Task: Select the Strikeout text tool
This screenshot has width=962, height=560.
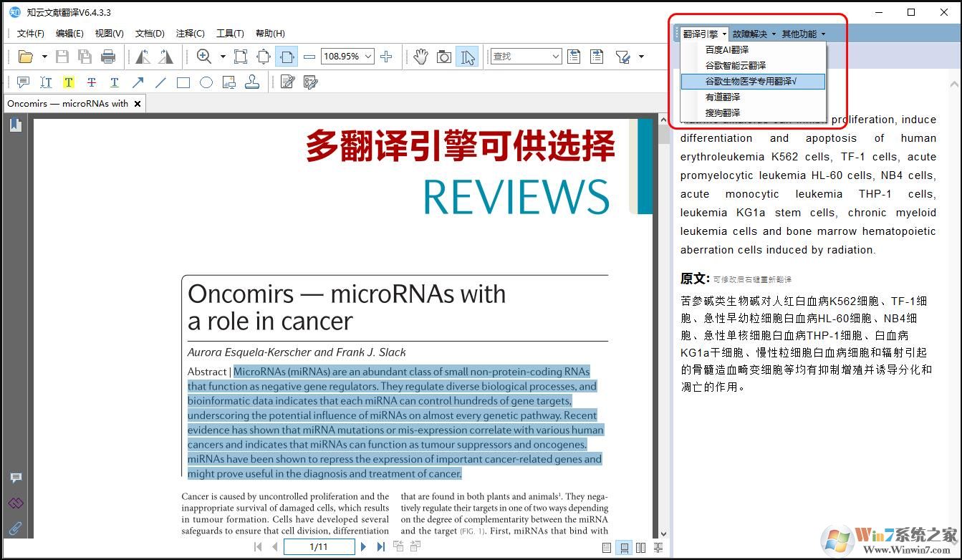Action: pyautogui.click(x=92, y=82)
